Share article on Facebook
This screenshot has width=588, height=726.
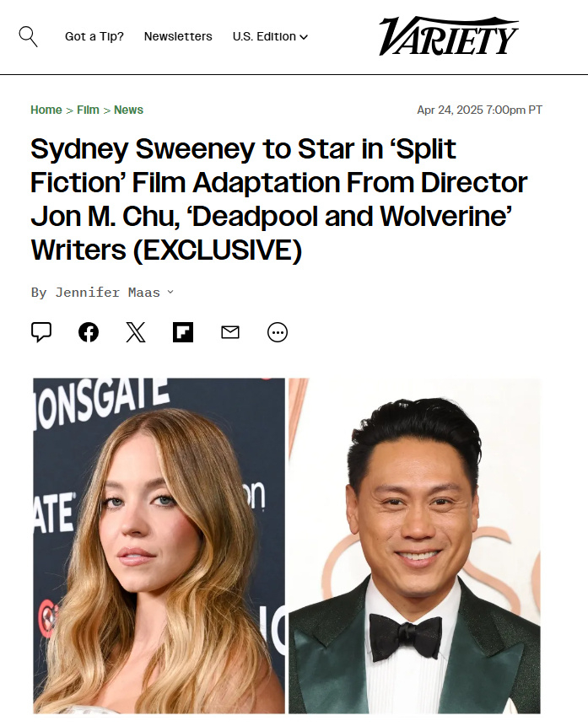[89, 332]
